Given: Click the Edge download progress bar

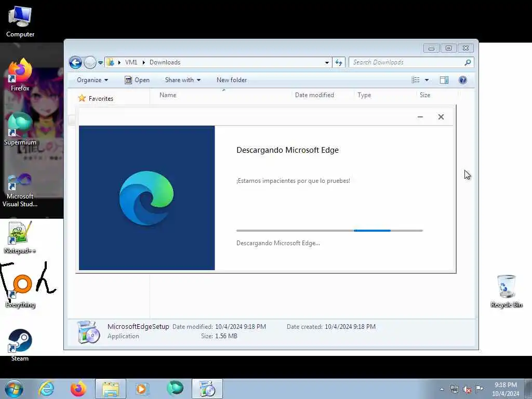Looking at the screenshot, I should [x=329, y=231].
